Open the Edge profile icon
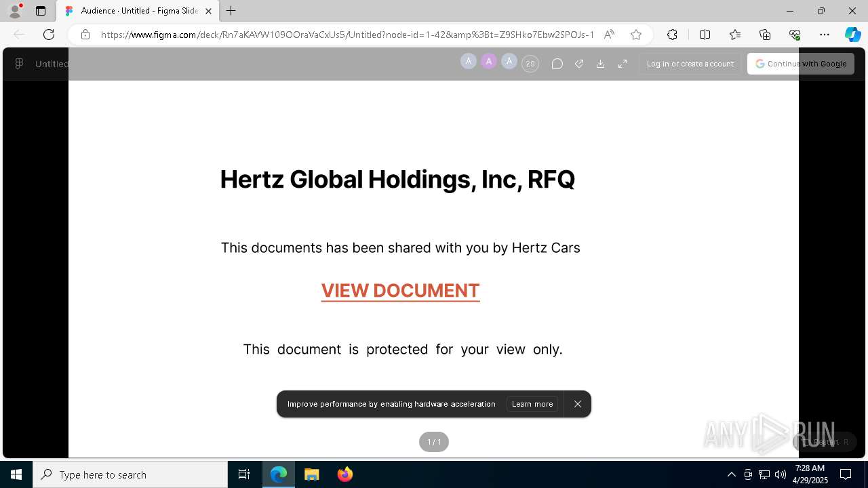This screenshot has height=488, width=868. click(15, 11)
